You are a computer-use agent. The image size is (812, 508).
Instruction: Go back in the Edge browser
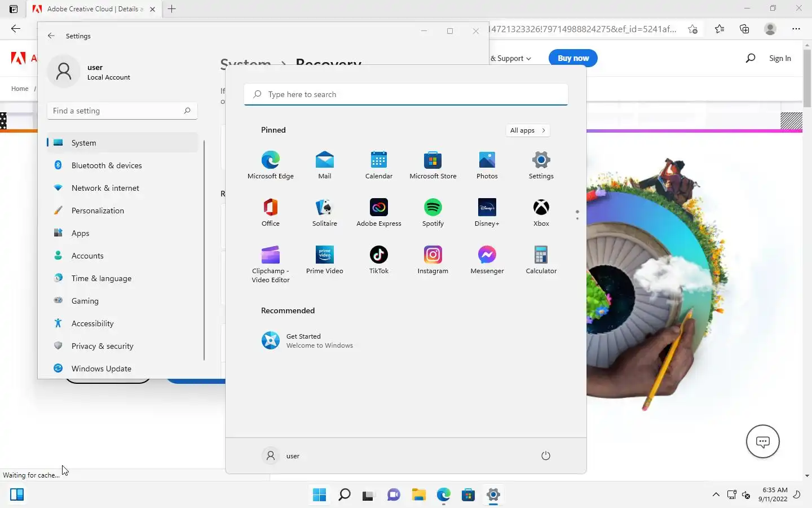pos(16,29)
